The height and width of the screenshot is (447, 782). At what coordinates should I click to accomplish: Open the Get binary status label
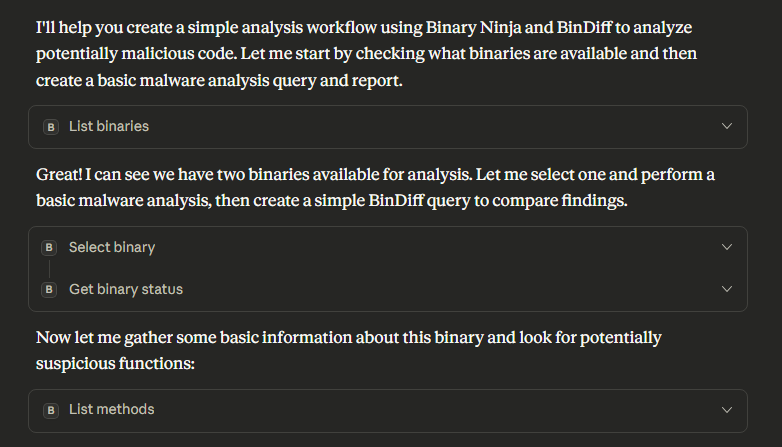tap(125, 289)
